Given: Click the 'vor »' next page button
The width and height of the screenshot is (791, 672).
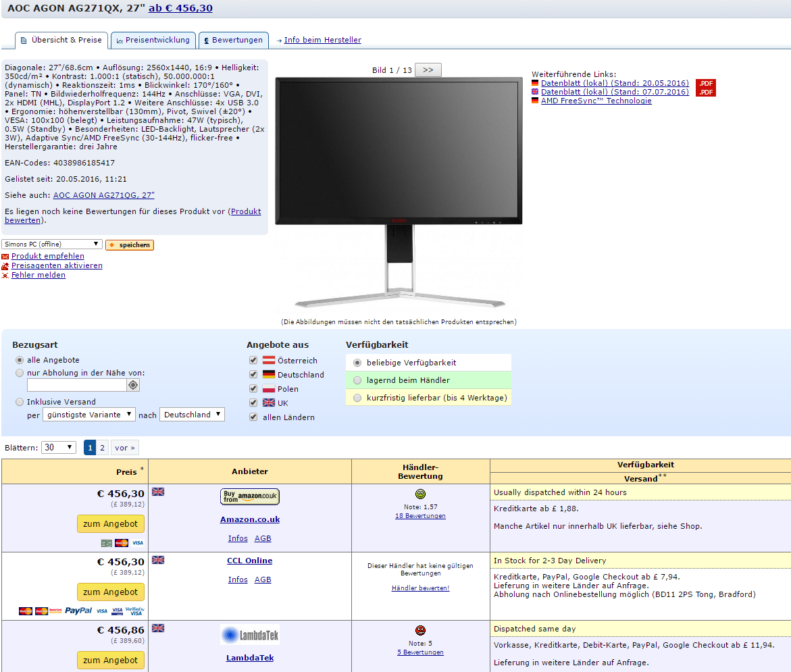Looking at the screenshot, I should [x=124, y=448].
